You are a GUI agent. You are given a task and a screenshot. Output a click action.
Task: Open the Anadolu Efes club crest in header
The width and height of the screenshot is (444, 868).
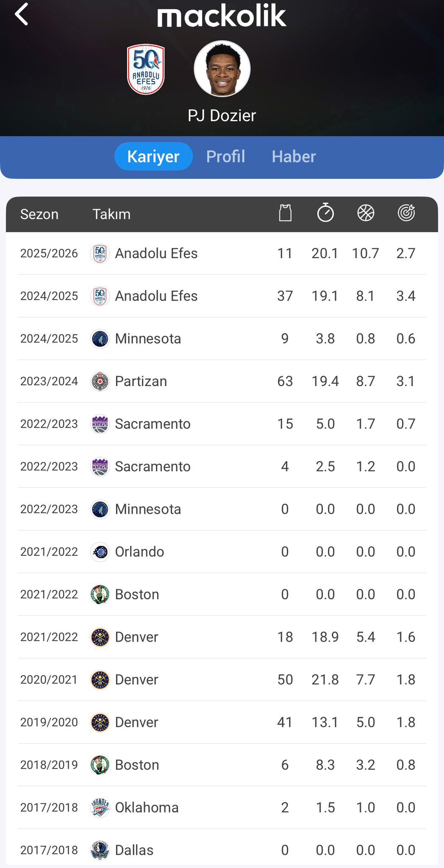(146, 69)
